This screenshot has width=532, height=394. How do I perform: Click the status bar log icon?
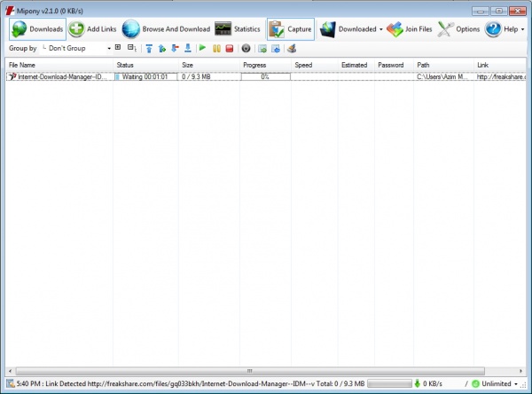coord(11,384)
